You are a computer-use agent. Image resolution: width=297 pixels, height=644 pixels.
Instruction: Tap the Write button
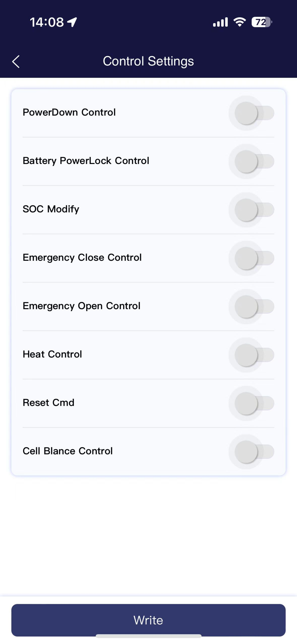coord(148,620)
